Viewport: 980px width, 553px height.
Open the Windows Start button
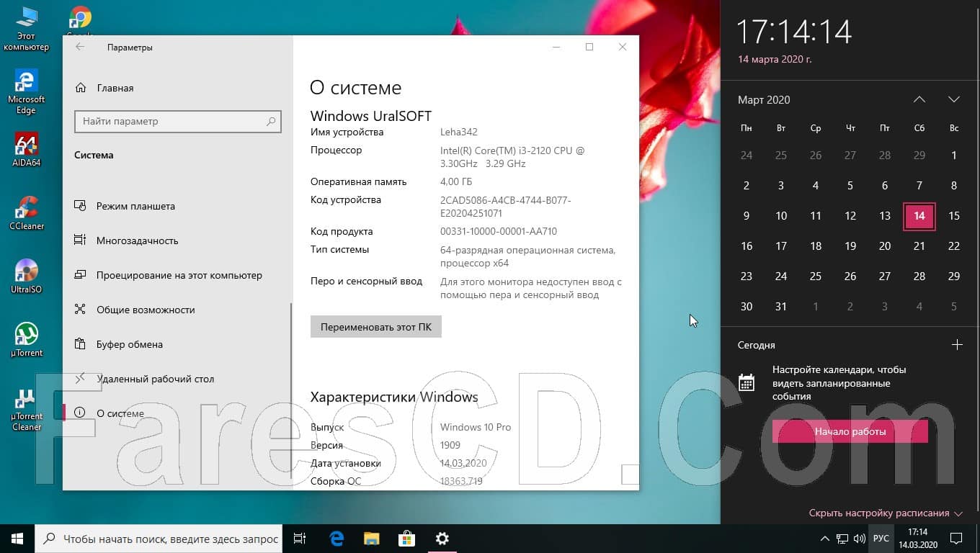pos(17,539)
